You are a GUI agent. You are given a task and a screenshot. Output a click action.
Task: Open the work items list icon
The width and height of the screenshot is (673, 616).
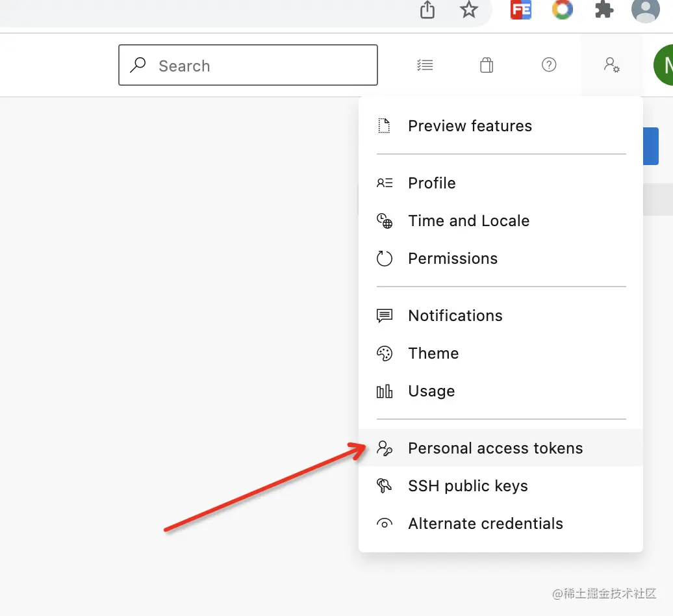point(425,65)
